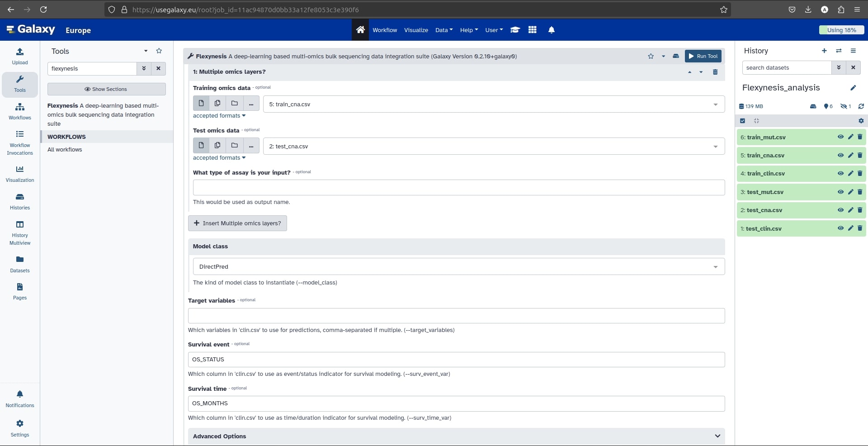Screen dimensions: 868x446
Task: Open tool options dropdown caret
Action: point(663,56)
